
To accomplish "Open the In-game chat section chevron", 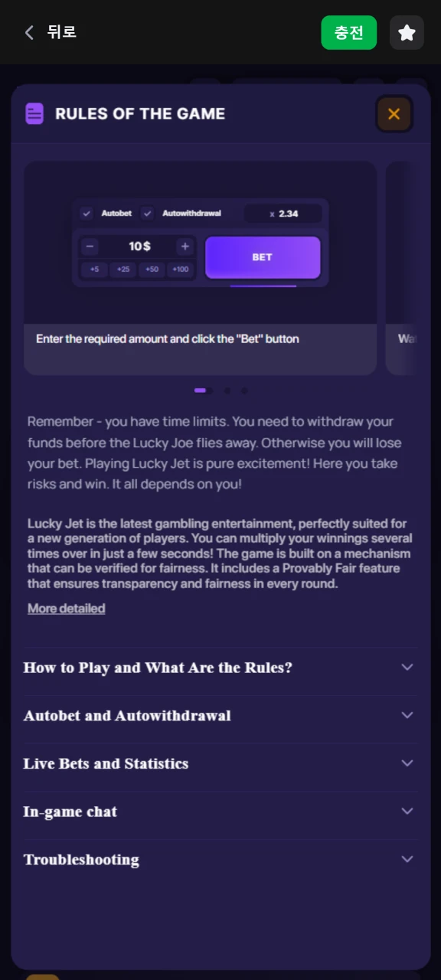I will click(407, 811).
